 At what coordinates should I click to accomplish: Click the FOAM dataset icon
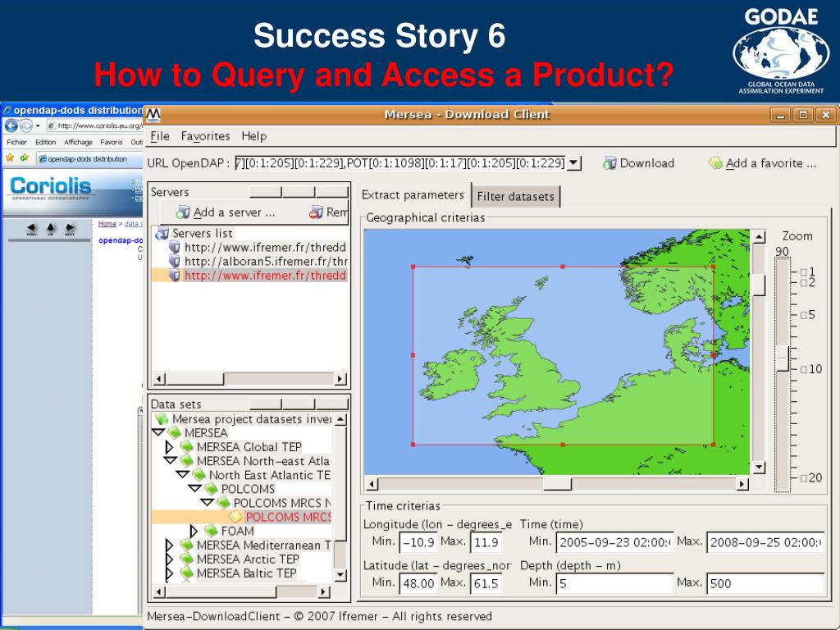[x=211, y=531]
